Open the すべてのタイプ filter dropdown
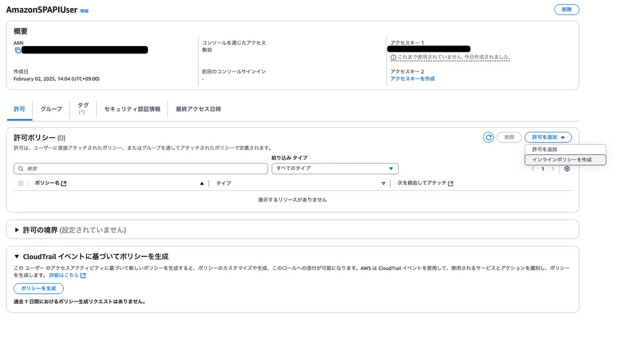This screenshot has width=644, height=342. coord(335,168)
